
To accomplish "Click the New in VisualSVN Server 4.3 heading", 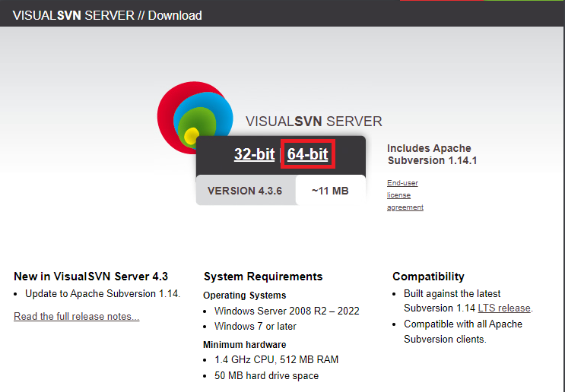I will [x=90, y=277].
